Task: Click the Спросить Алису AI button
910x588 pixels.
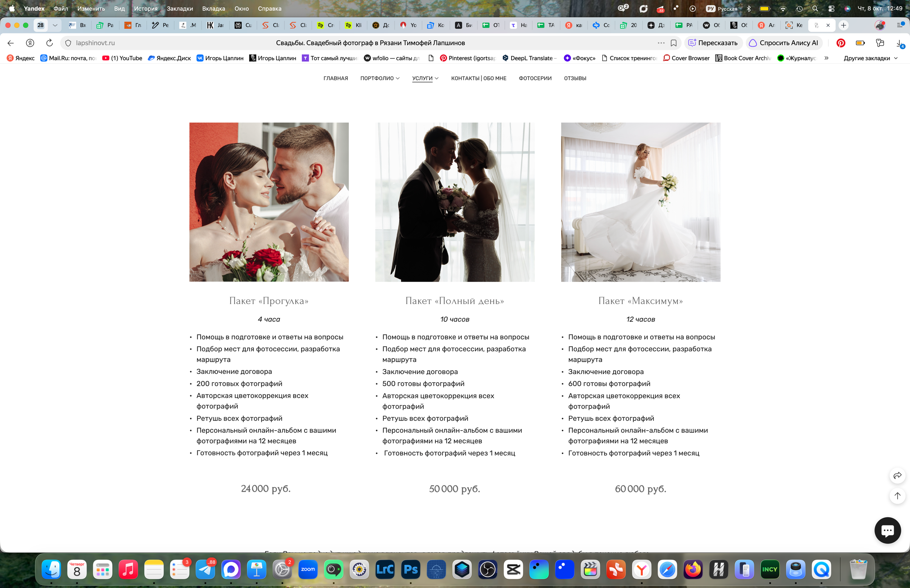Action: pyautogui.click(x=783, y=43)
